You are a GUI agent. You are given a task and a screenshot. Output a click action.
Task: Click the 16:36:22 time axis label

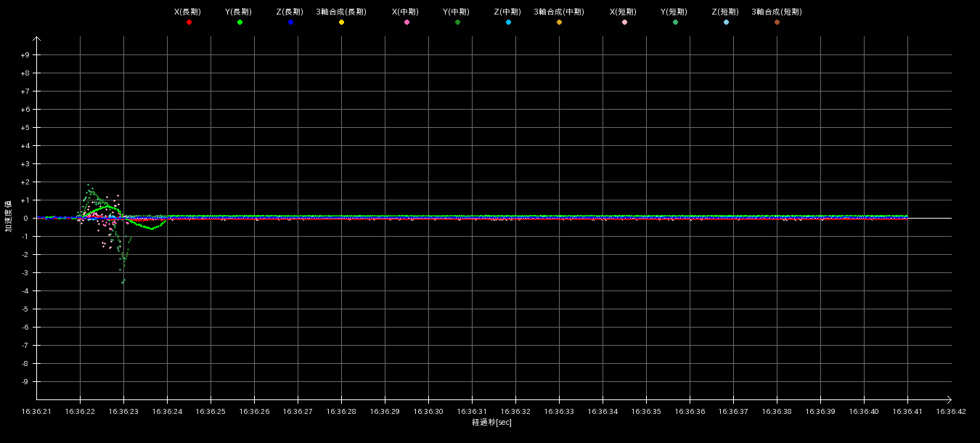click(80, 411)
